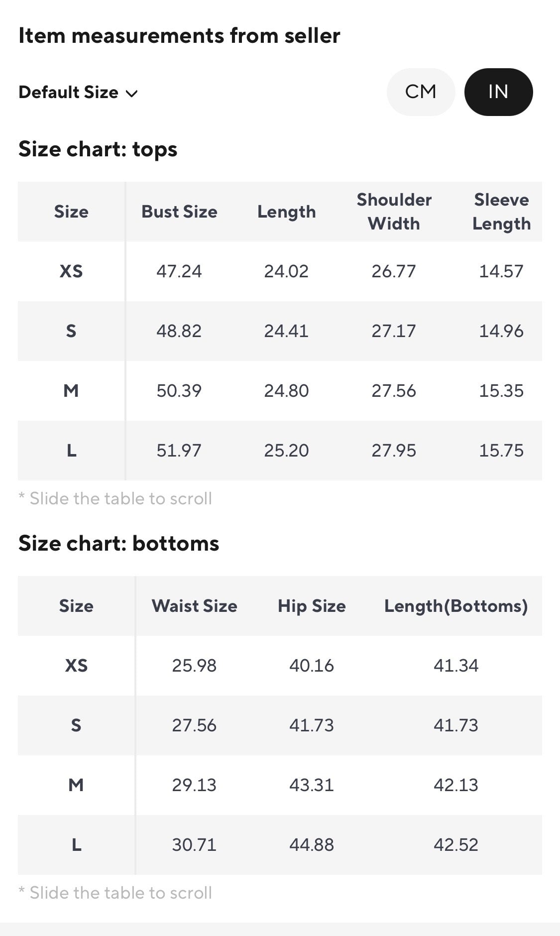560x936 pixels.
Task: Click the Bust Size column header
Action: [179, 212]
